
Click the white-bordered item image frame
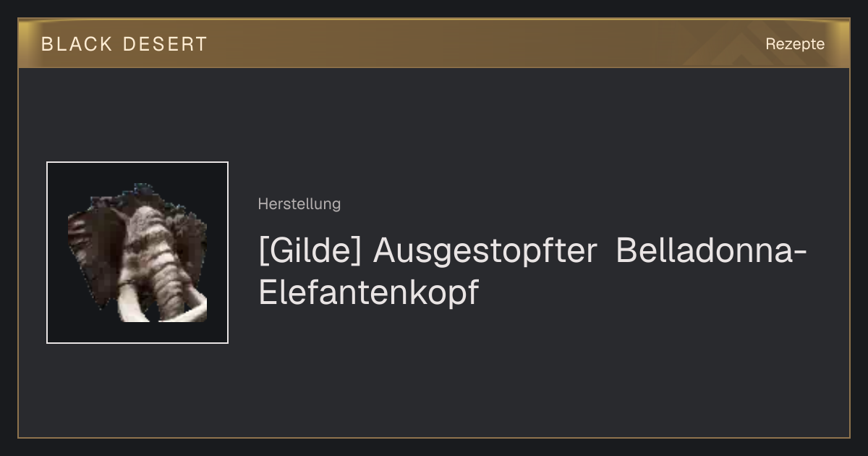(x=137, y=253)
